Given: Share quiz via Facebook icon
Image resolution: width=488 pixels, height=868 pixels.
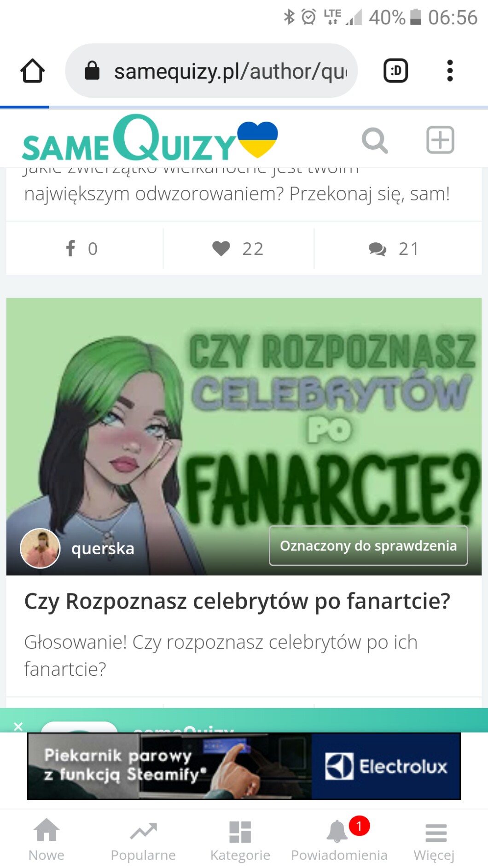Looking at the screenshot, I should coord(70,248).
